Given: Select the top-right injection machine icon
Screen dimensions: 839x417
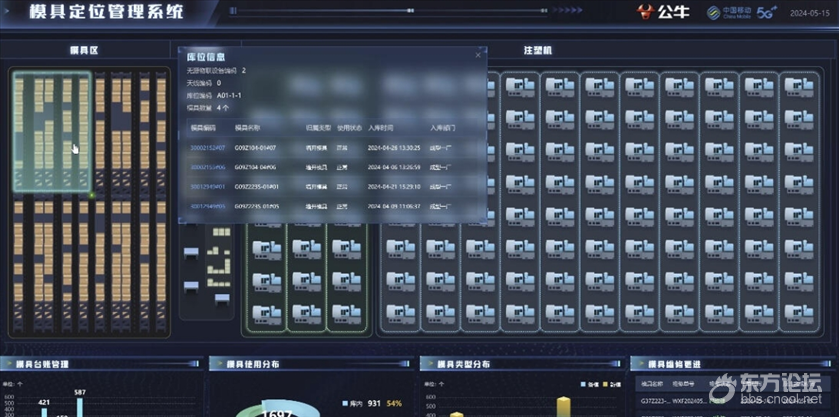Looking at the screenshot, I should coord(810,87).
